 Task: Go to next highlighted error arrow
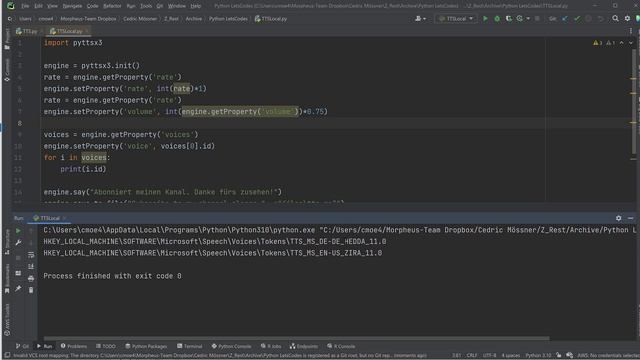click(631, 43)
